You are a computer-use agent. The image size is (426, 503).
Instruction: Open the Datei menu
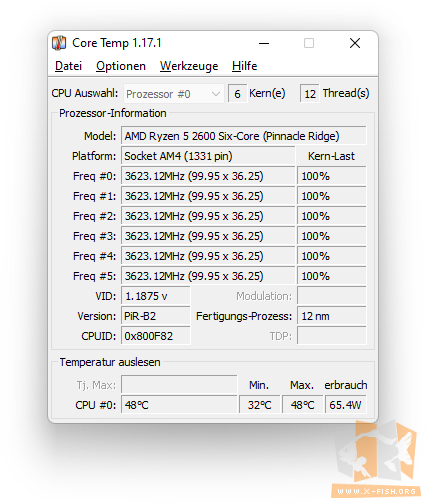[x=68, y=66]
